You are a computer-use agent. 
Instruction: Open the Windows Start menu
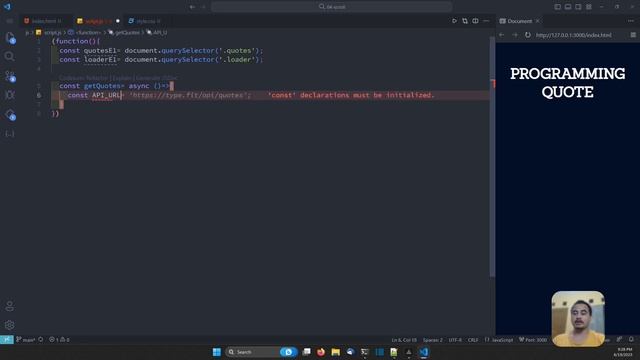[x=217, y=352]
